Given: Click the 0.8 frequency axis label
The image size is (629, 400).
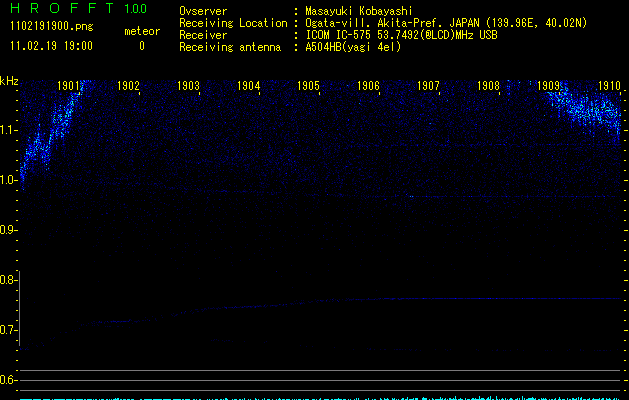Looking at the screenshot, I should tap(8, 280).
